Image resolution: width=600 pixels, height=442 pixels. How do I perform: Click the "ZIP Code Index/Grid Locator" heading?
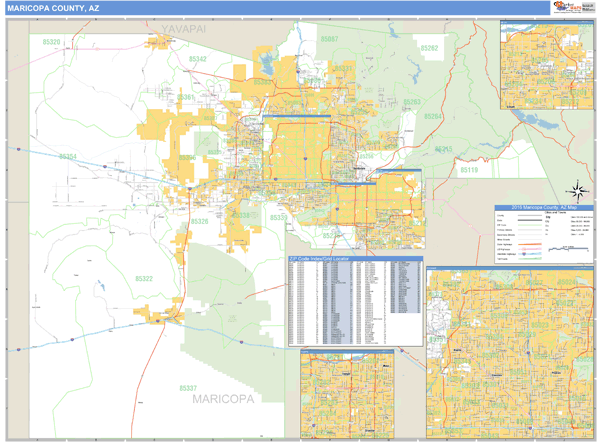pos(319,259)
